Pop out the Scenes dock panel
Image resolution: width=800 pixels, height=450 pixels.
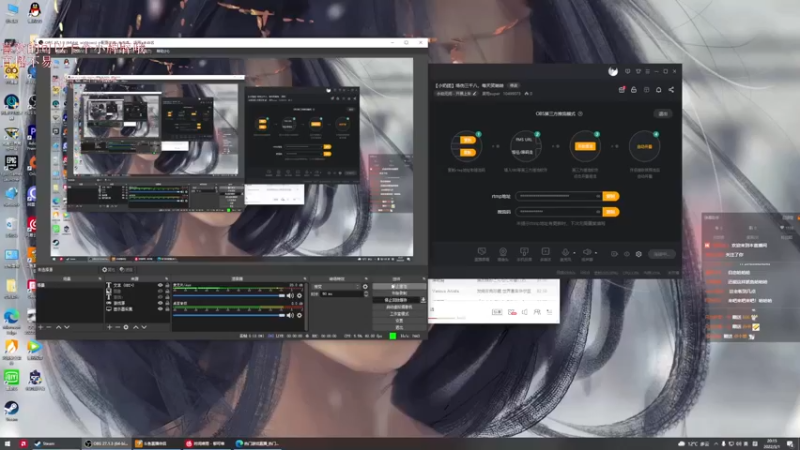click(x=100, y=279)
